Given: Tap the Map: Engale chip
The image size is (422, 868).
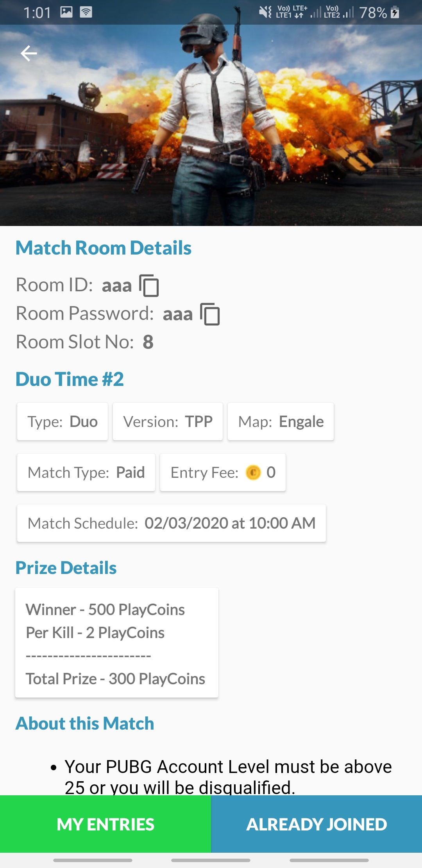Looking at the screenshot, I should click(x=281, y=422).
